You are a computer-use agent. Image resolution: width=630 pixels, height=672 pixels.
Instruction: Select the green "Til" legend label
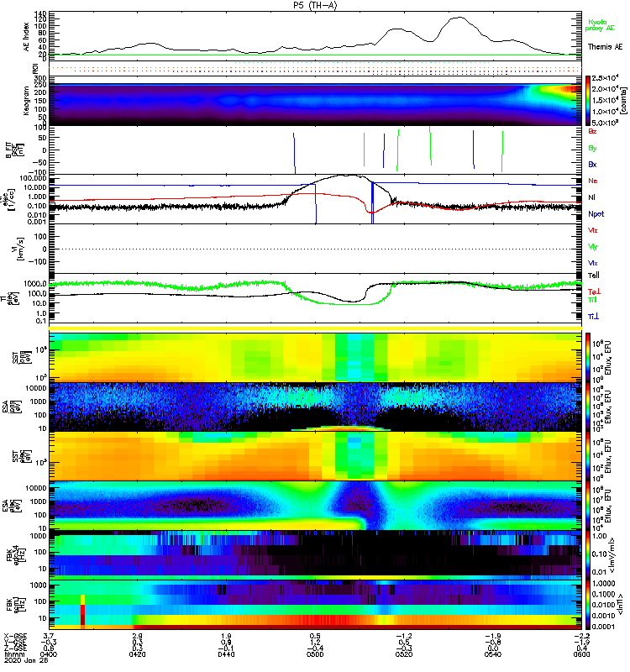592,300
